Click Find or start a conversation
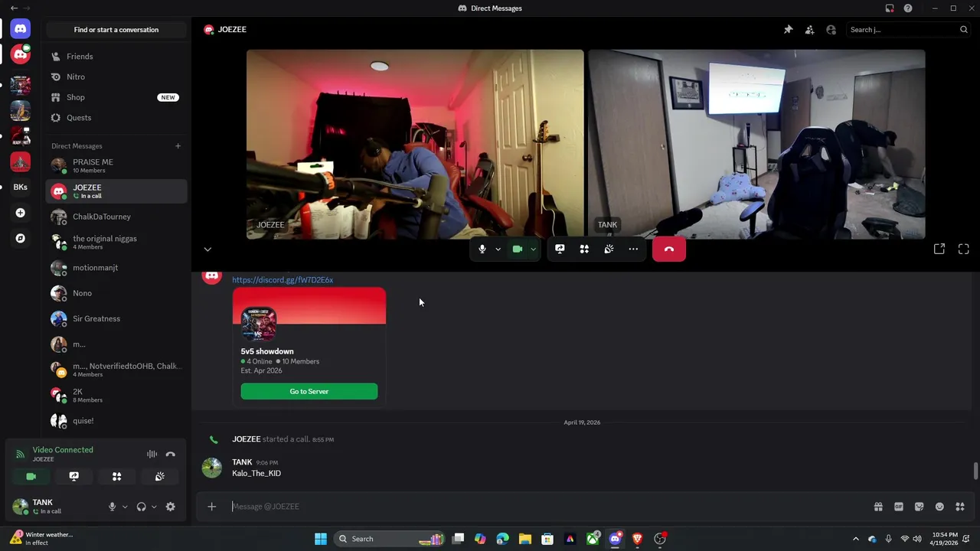Viewport: 980px width, 551px height. [116, 30]
